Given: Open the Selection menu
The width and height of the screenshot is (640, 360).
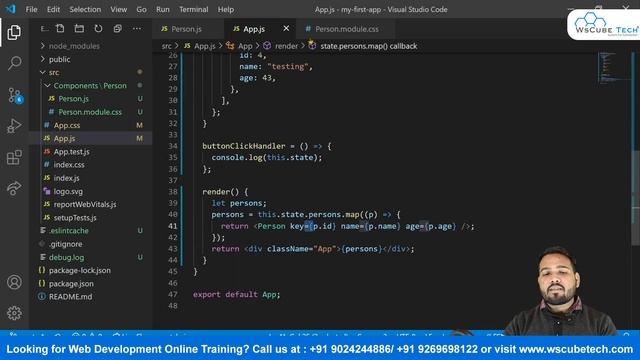Looking at the screenshot, I should pyautogui.click(x=85, y=9).
